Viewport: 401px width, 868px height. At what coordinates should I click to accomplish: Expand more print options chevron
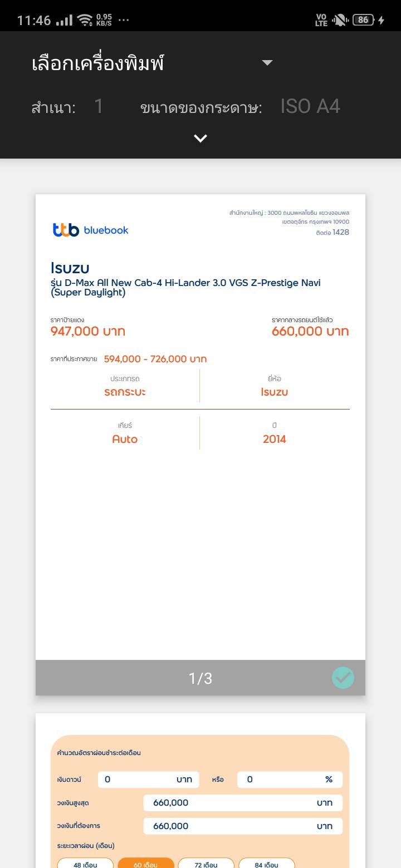pyautogui.click(x=200, y=138)
